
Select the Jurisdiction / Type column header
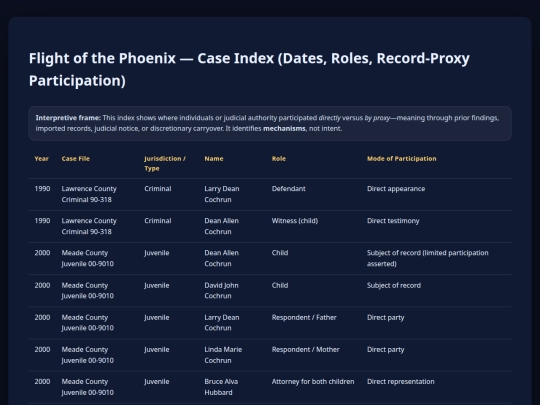pos(165,164)
